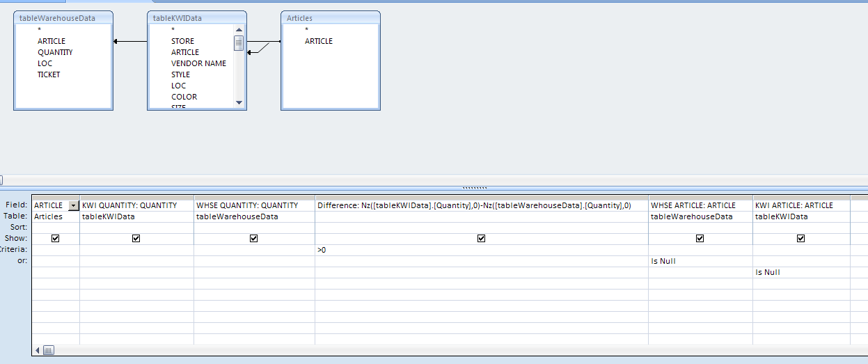This screenshot has height=364, width=868.
Task: Click the Sort cell for Difference column
Action: (482, 228)
